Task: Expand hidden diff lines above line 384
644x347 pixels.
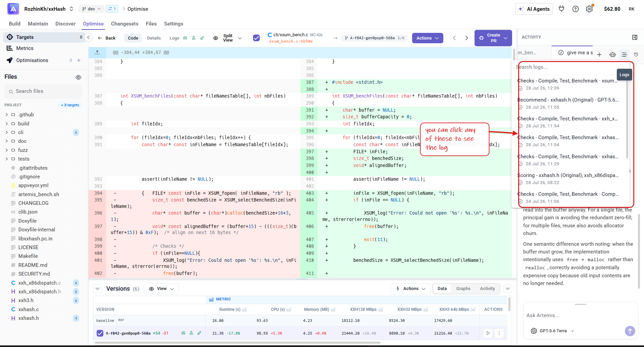Action: (97, 52)
